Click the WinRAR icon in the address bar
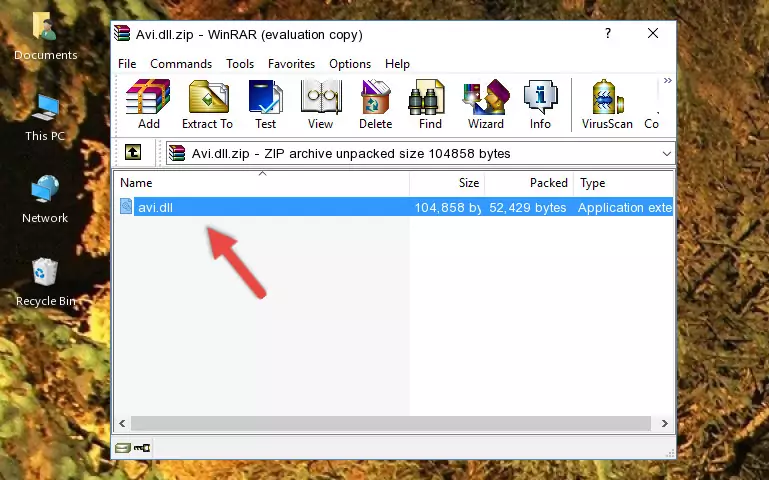769x480 pixels. [177, 153]
